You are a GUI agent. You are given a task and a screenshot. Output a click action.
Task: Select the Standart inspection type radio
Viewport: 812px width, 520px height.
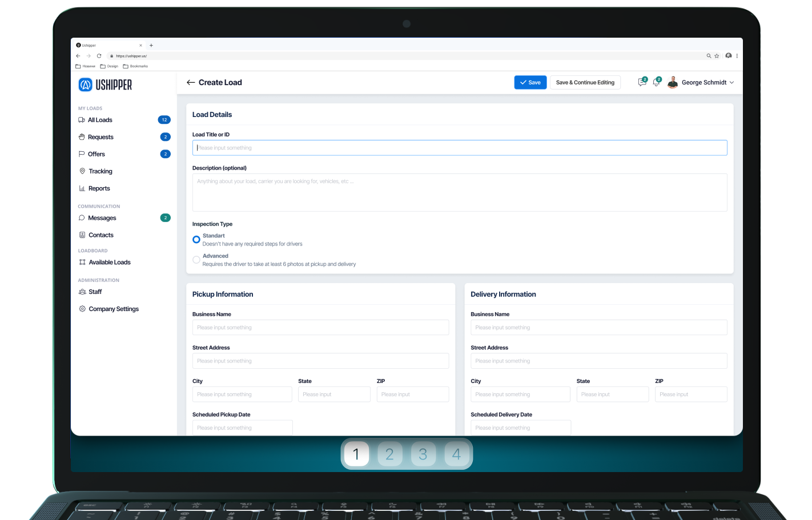click(x=196, y=240)
